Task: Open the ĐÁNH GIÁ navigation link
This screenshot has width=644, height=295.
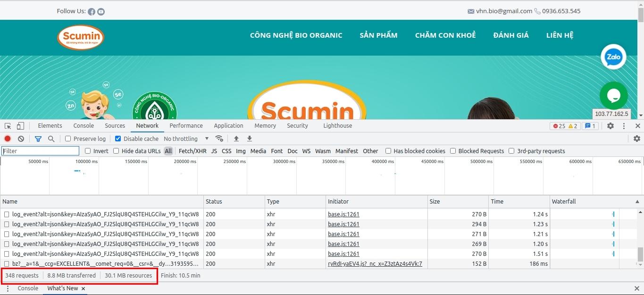Action: [x=511, y=35]
